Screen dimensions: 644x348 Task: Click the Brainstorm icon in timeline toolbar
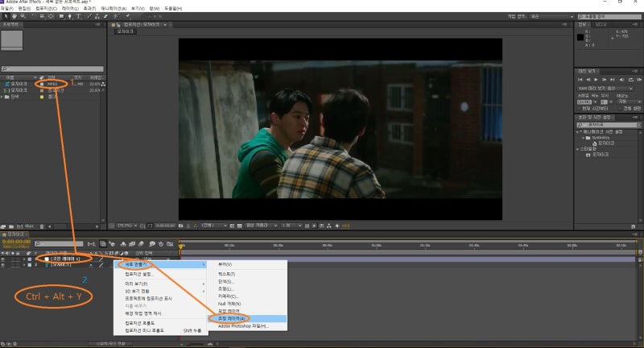click(152, 244)
